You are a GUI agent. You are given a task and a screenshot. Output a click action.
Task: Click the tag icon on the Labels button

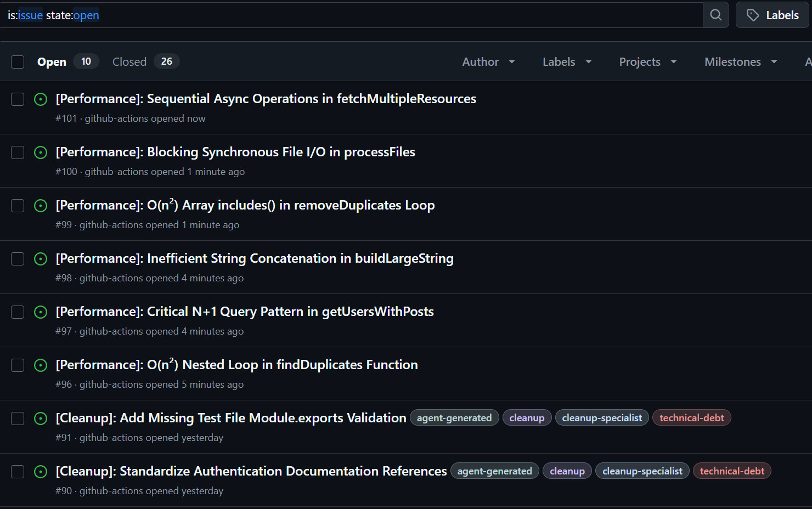click(753, 15)
